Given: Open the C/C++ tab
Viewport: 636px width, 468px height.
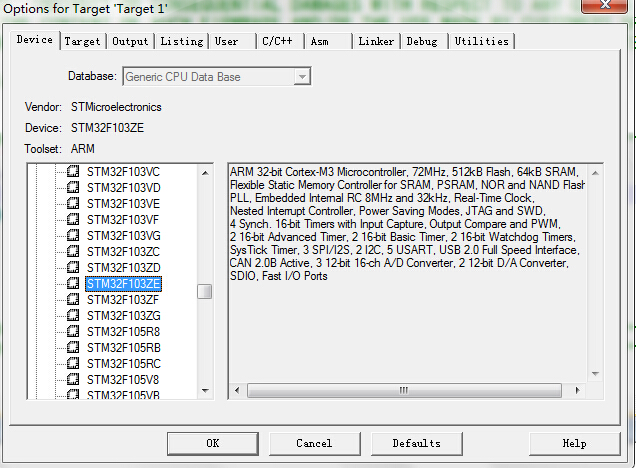Looking at the screenshot, I should point(277,42).
